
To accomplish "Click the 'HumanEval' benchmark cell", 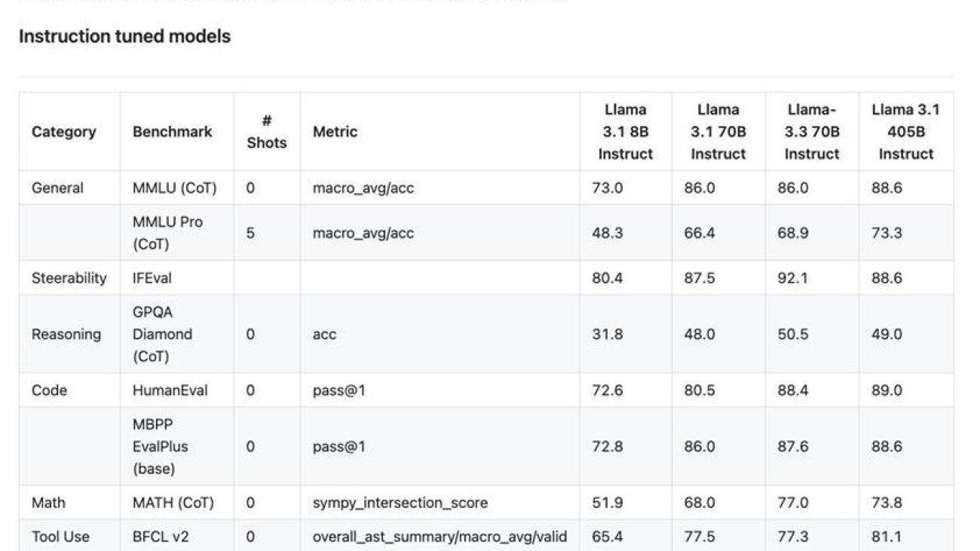I will click(170, 390).
